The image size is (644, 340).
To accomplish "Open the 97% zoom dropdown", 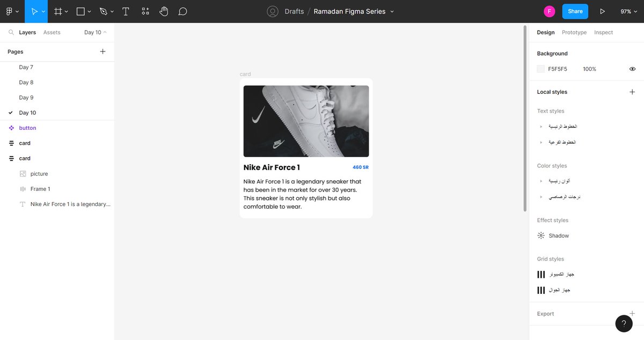I will click(628, 11).
